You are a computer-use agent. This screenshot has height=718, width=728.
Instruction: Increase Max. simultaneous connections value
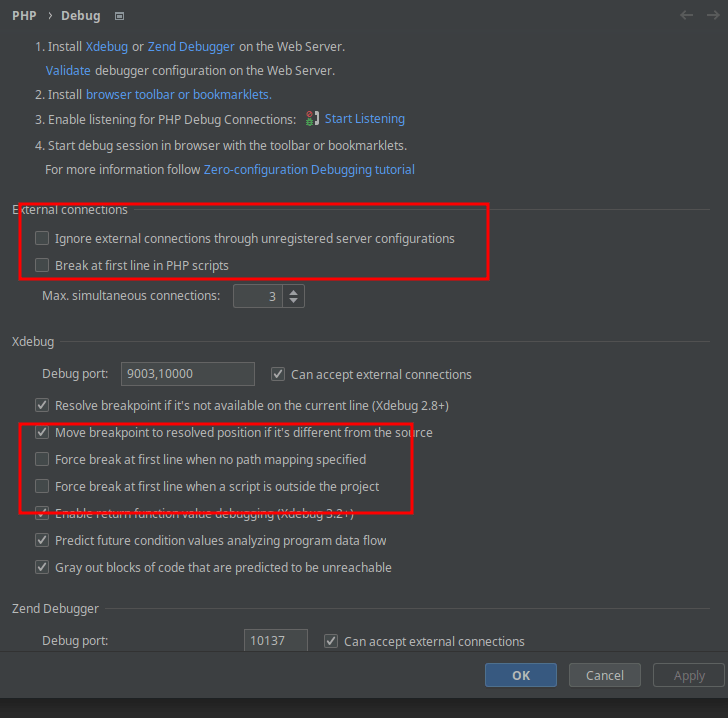pos(293,292)
